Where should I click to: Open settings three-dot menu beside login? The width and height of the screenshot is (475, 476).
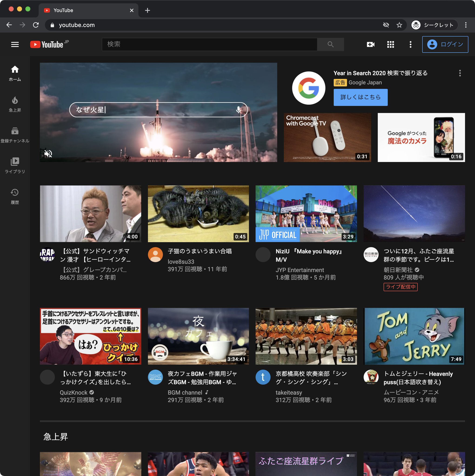point(410,44)
